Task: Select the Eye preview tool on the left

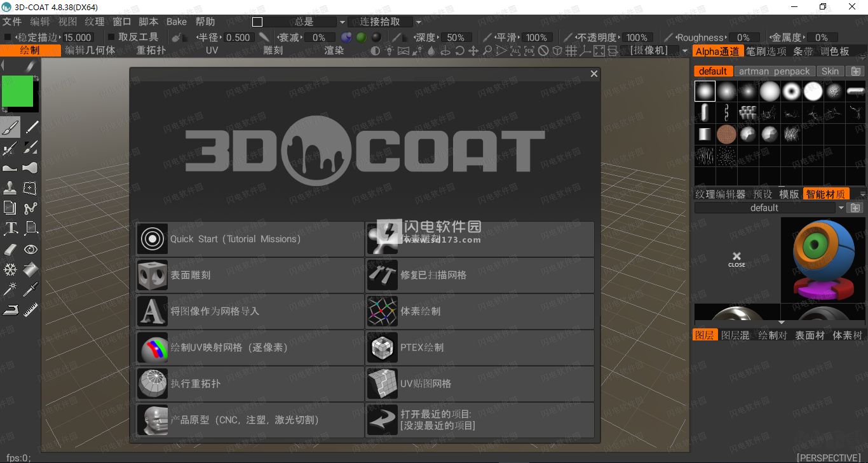Action: [31, 249]
